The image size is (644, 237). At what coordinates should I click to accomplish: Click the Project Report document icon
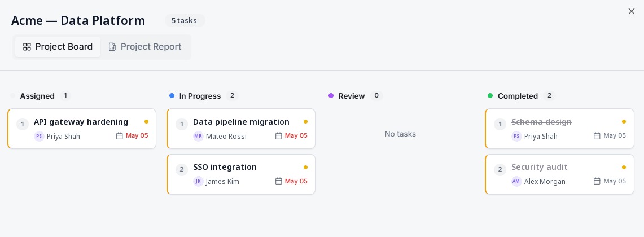(112, 47)
